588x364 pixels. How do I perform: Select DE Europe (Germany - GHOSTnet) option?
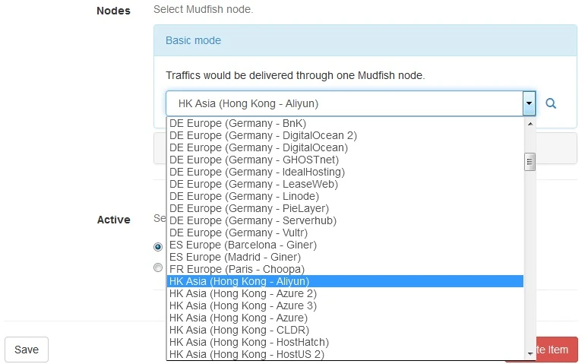[x=254, y=160]
